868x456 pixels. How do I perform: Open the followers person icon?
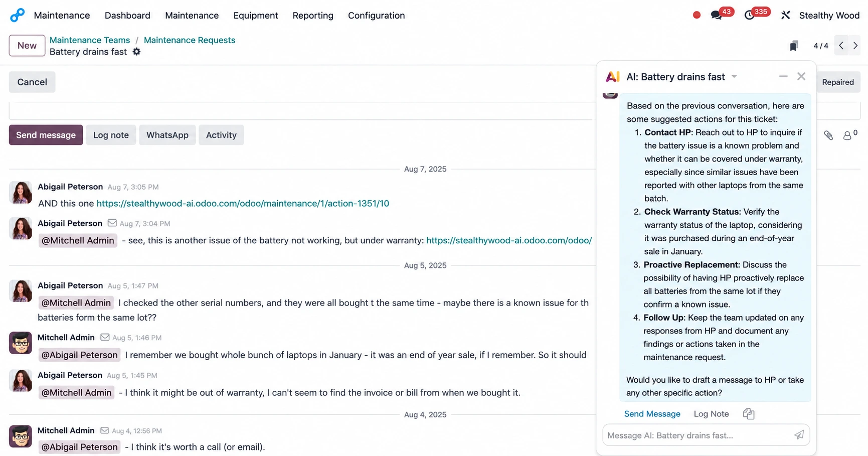pyautogui.click(x=847, y=135)
